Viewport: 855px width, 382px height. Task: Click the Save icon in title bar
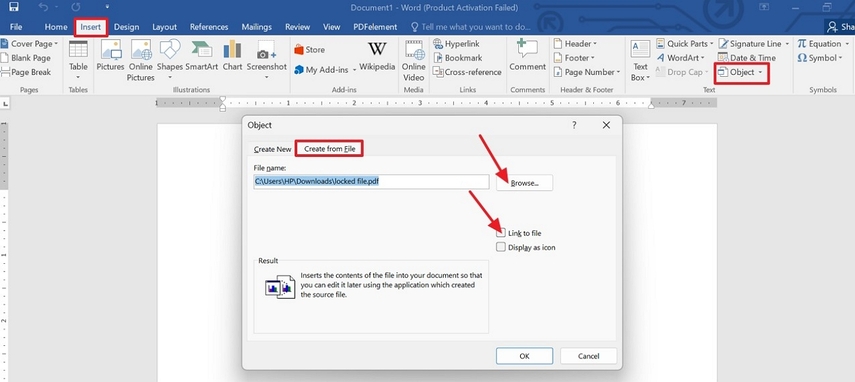14,8
